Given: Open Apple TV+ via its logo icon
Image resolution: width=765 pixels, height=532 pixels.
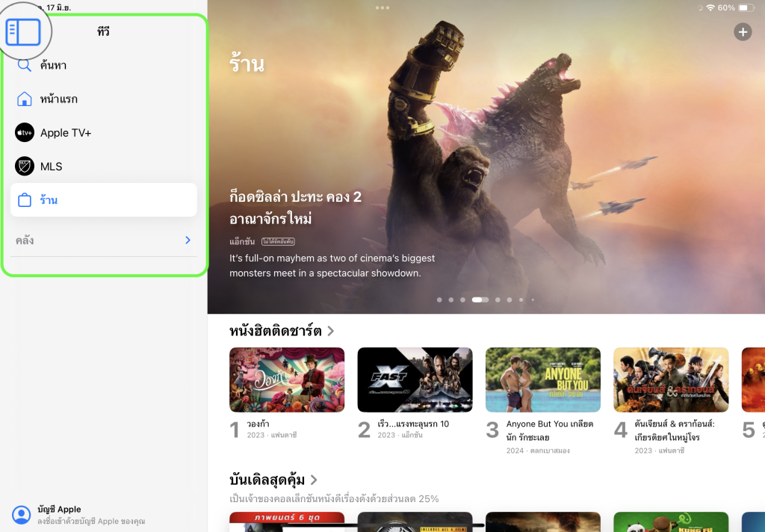Looking at the screenshot, I should coord(25,132).
